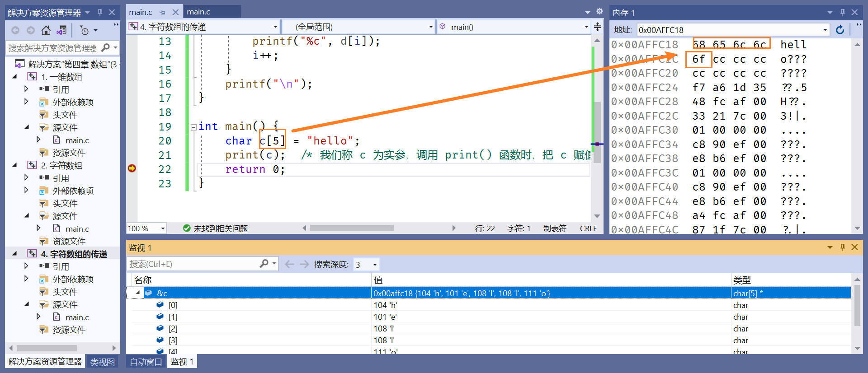The width and height of the screenshot is (868, 373).
Task: Close the 内存 1 panel
Action: click(x=854, y=12)
